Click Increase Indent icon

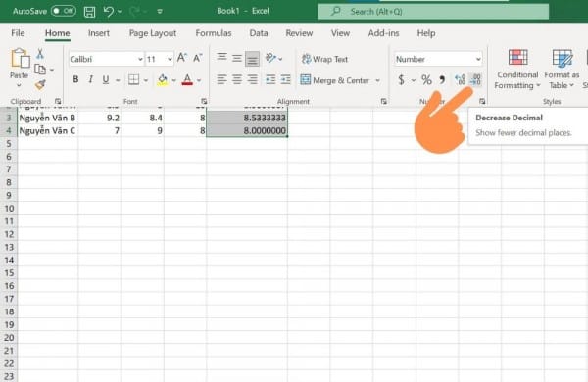point(286,79)
